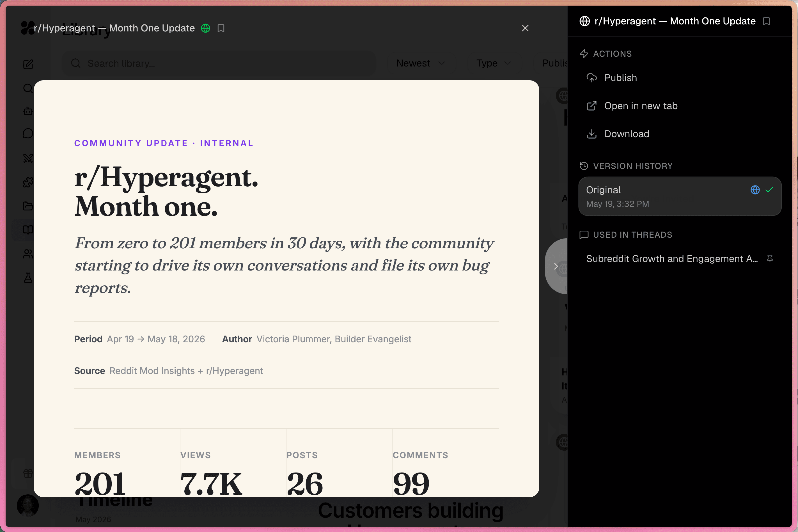
Task: Open the puzzle piece integrations icon
Action: [28, 183]
